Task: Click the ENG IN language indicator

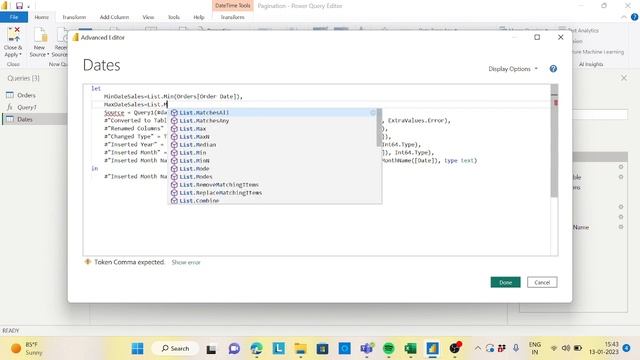Action: click(x=535, y=348)
